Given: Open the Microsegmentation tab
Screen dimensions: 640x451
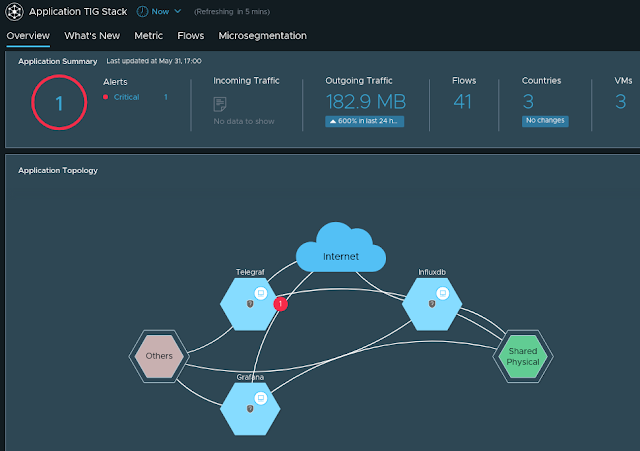Looking at the screenshot, I should pyautogui.click(x=262, y=36).
